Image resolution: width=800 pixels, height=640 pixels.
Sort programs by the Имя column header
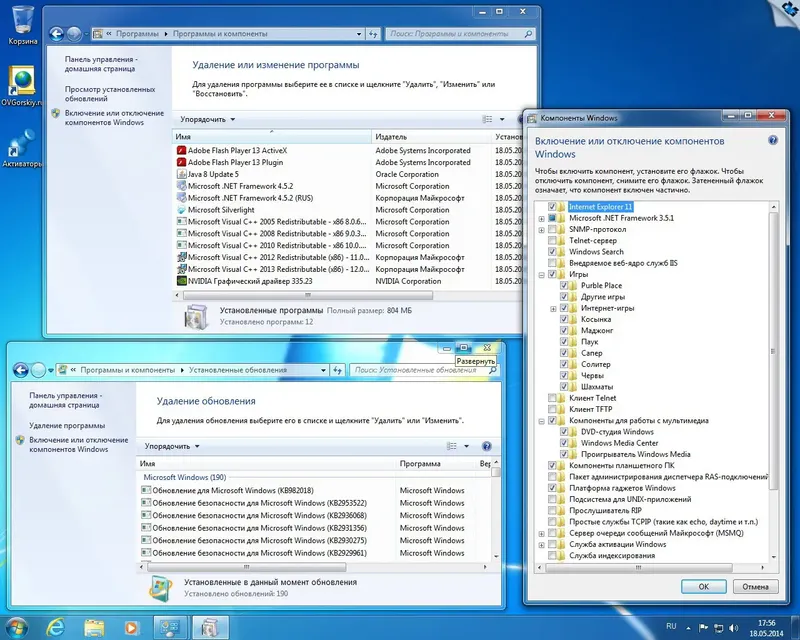(272, 137)
